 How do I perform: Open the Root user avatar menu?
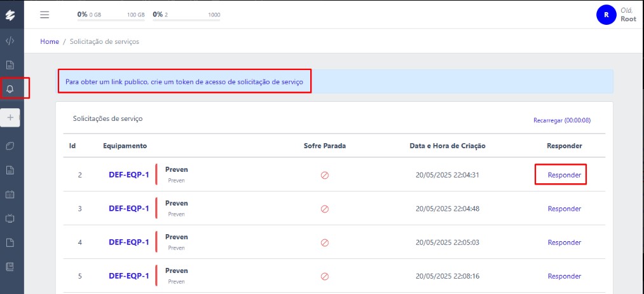click(x=606, y=15)
